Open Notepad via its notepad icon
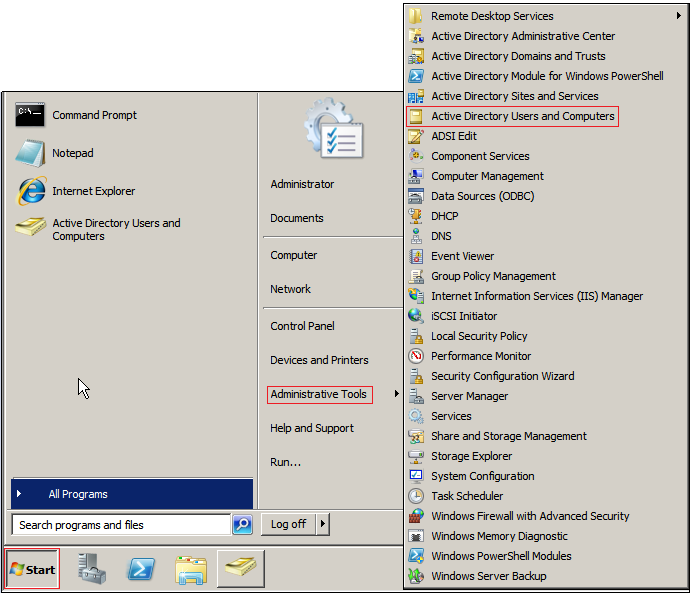 pos(30,153)
